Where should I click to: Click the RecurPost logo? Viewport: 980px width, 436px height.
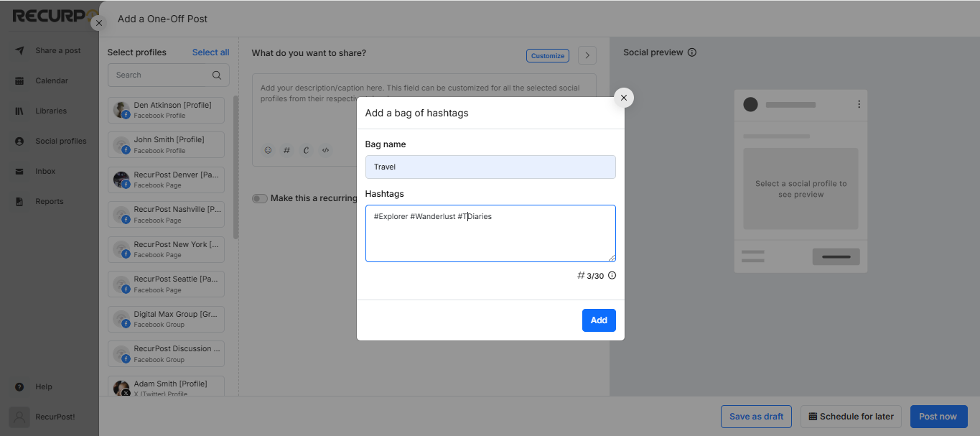(x=55, y=16)
